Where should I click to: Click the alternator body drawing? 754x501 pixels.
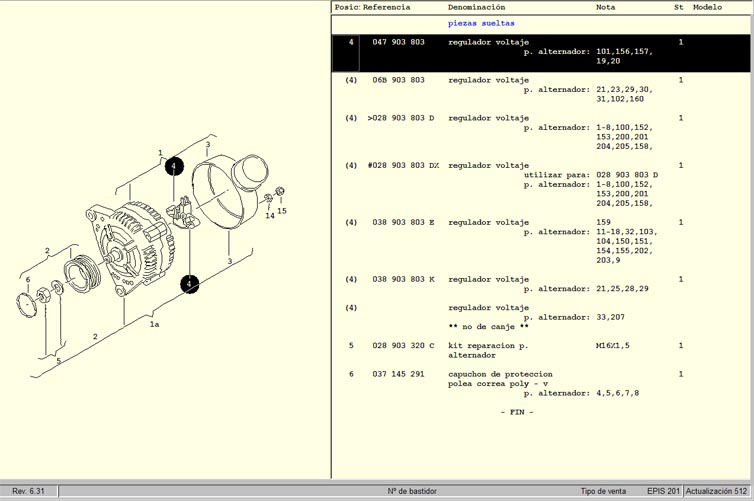tap(130, 248)
